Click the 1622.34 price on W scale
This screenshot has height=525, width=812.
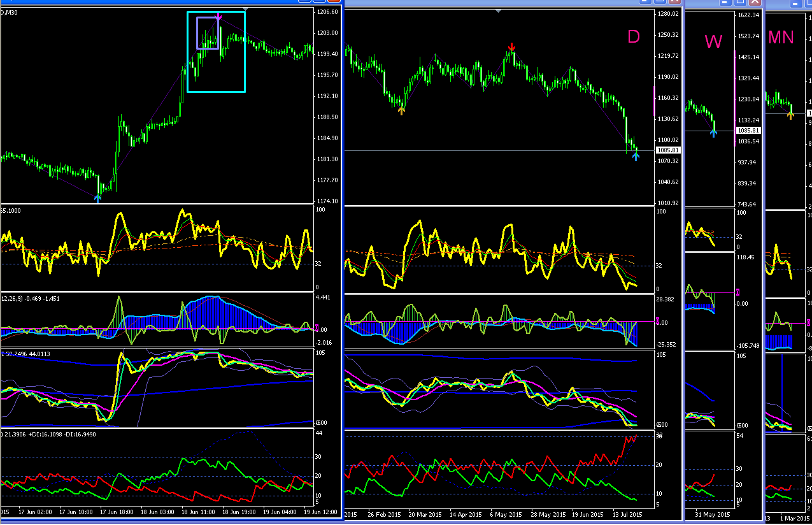point(747,15)
